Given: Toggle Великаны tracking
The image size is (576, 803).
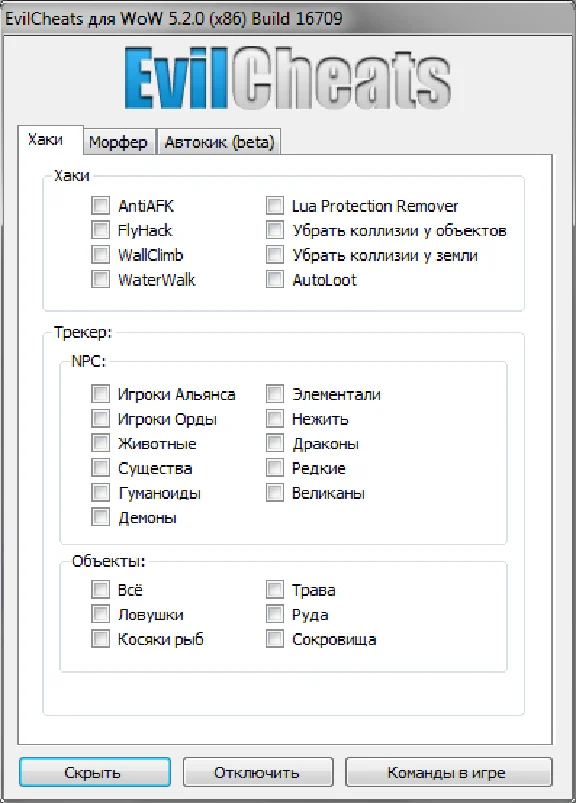Looking at the screenshot, I should [275, 493].
